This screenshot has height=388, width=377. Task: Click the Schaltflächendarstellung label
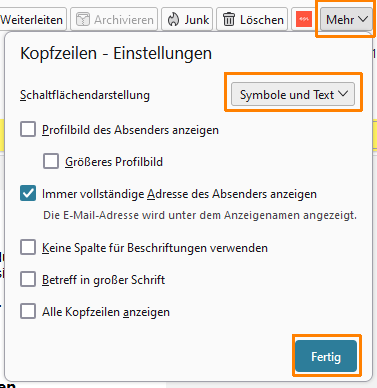point(85,95)
